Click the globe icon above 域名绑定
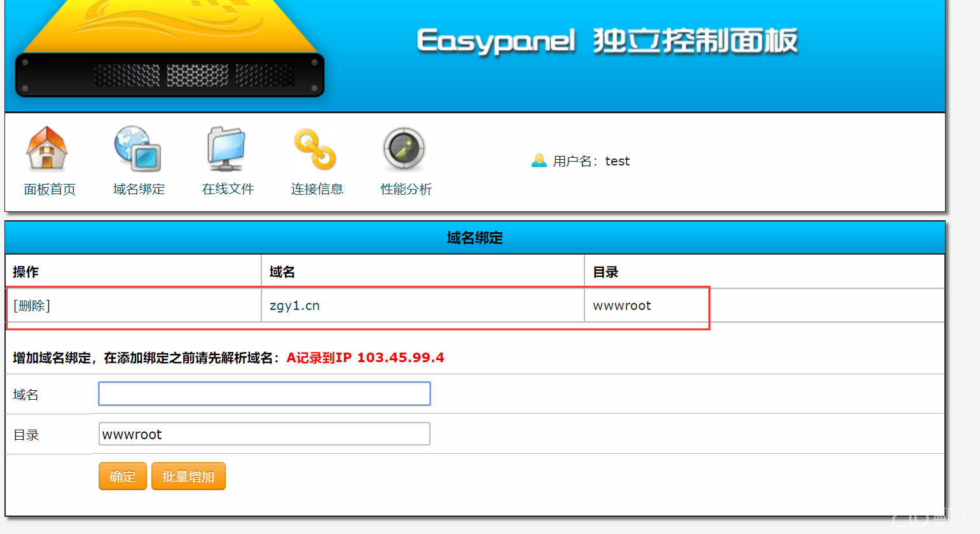This screenshot has width=980, height=534. click(139, 149)
